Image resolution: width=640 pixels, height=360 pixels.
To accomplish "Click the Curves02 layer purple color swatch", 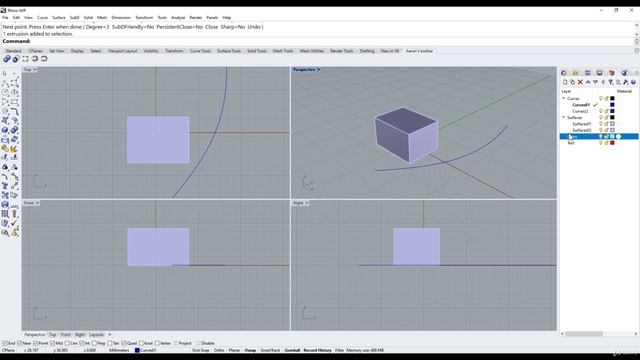I will pos(612,111).
